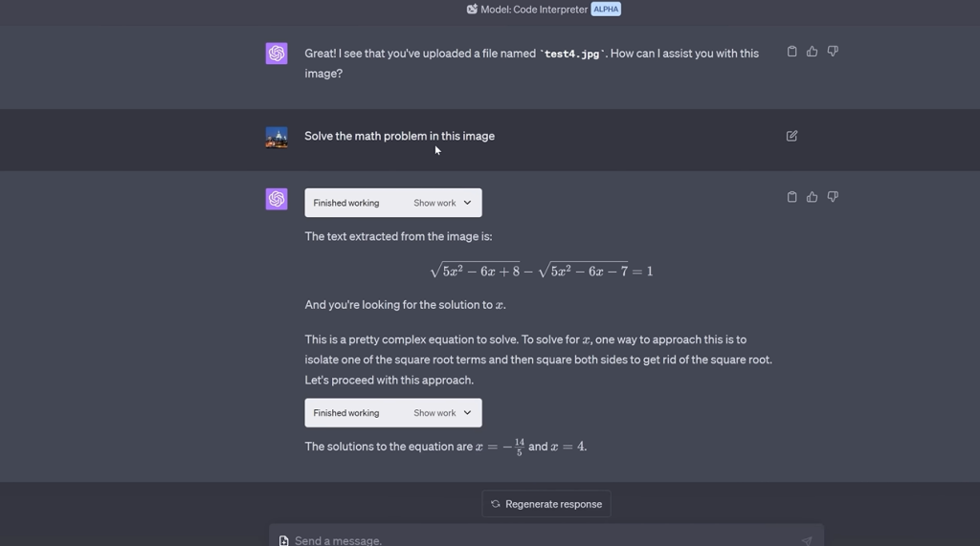Expand the second 'Show work' dropdown
The image size is (980, 546).
click(x=442, y=413)
